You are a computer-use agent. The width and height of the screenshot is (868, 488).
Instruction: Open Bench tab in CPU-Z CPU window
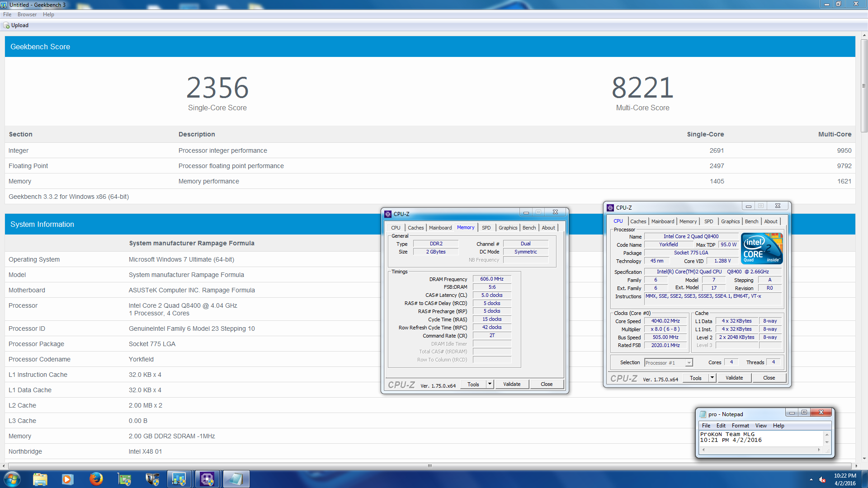pyautogui.click(x=751, y=221)
